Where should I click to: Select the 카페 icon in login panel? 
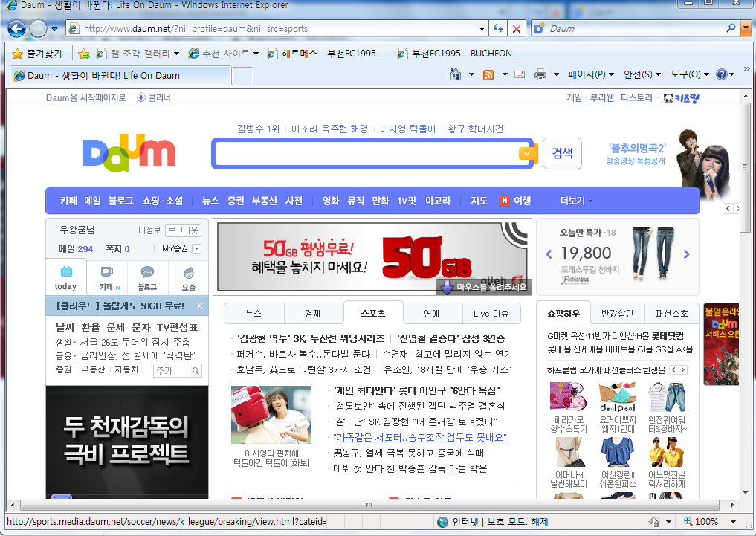[x=106, y=277]
